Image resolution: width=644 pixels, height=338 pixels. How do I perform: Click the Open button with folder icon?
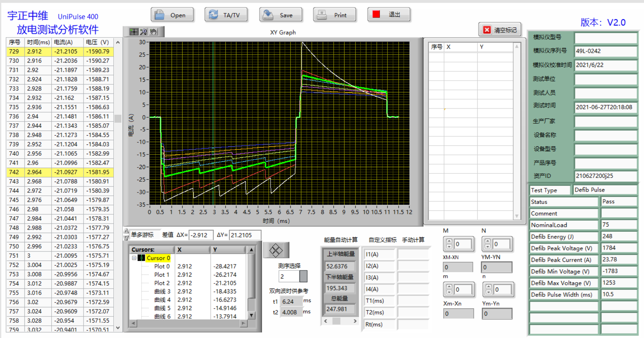172,15
